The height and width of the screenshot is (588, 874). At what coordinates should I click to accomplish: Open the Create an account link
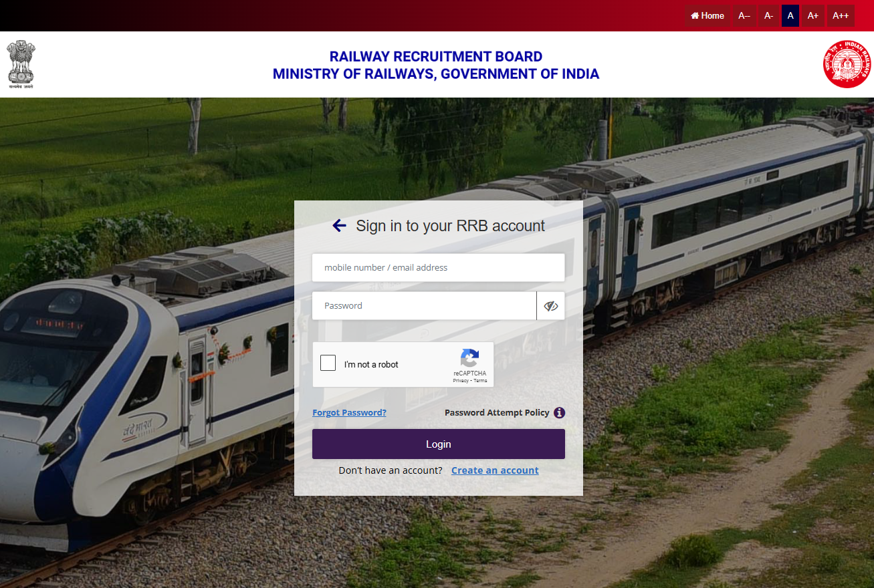(495, 470)
